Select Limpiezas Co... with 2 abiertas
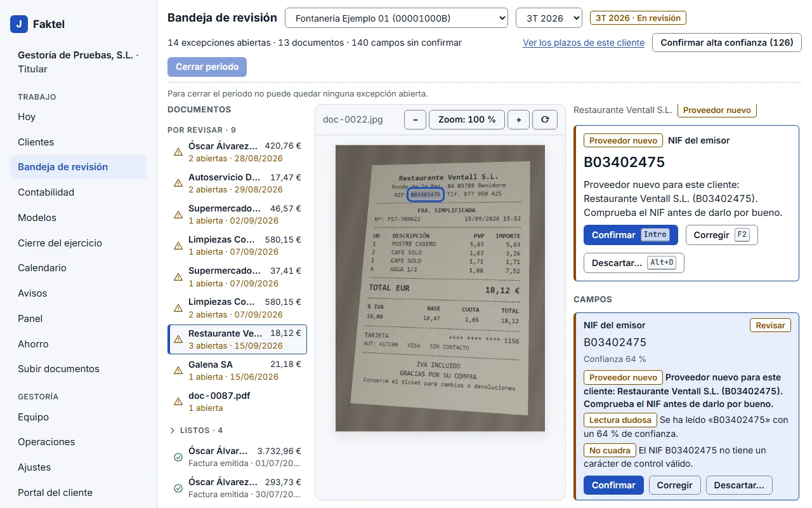Image resolution: width=812 pixels, height=508 pixels. [237, 308]
